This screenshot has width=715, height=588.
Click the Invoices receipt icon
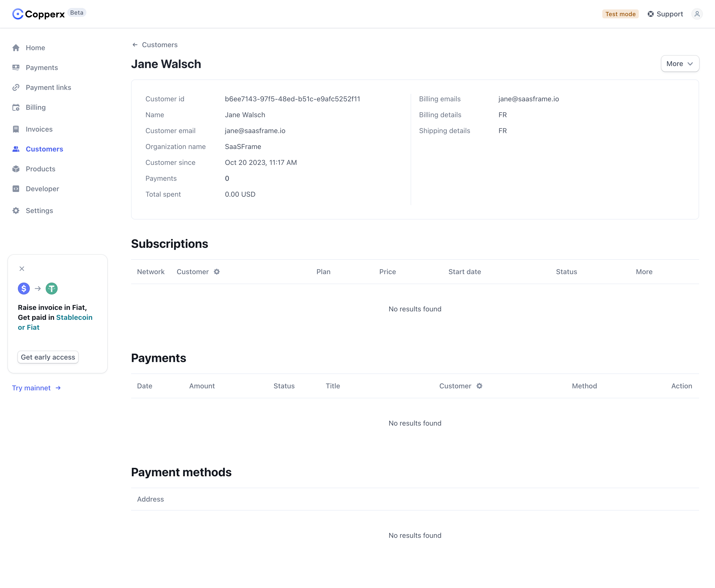pyautogui.click(x=16, y=129)
